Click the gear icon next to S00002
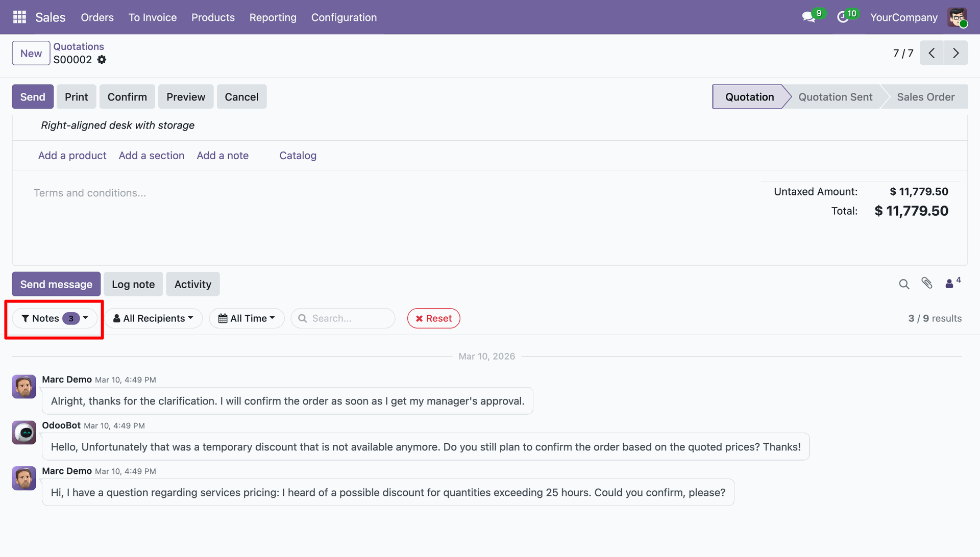980x557 pixels. [102, 60]
